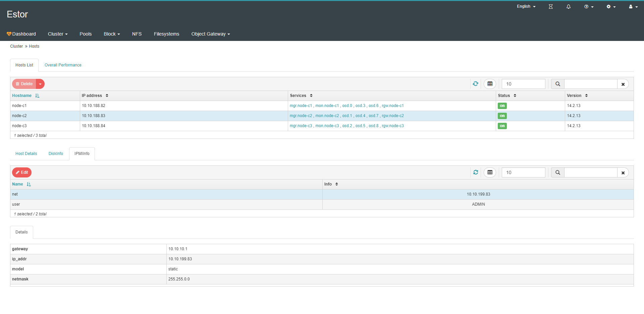Clear the hosts search field
The height and width of the screenshot is (314, 644).
tap(623, 84)
